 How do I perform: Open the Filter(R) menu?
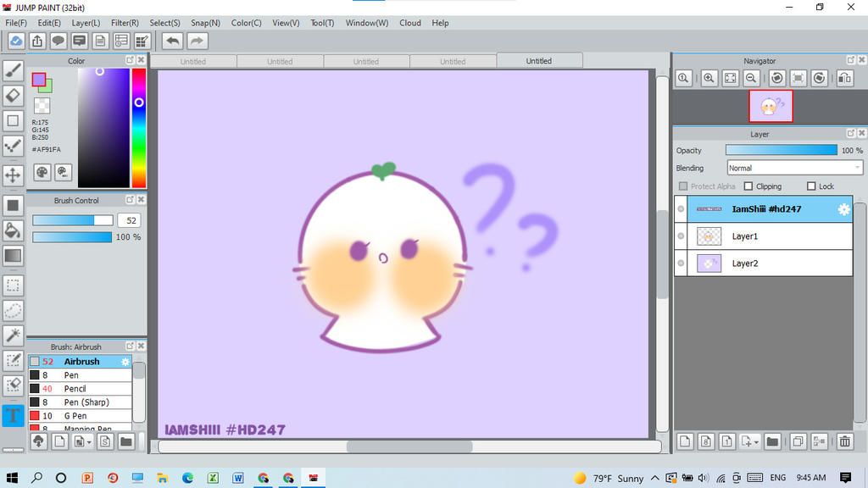click(125, 23)
